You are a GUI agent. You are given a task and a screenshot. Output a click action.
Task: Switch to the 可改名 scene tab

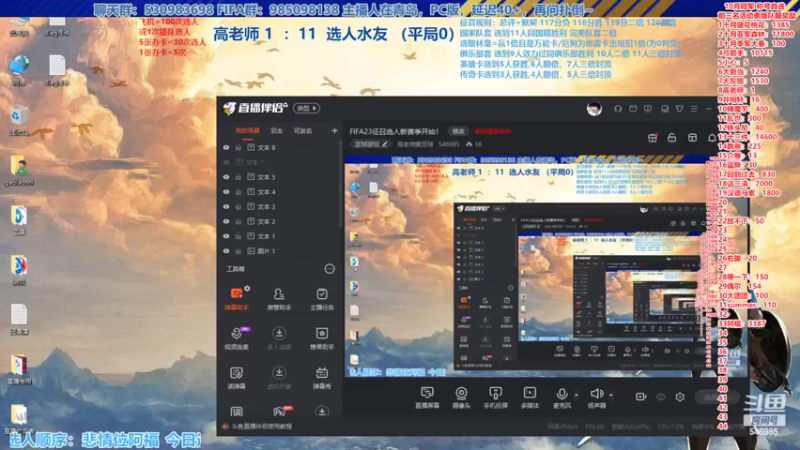click(303, 131)
